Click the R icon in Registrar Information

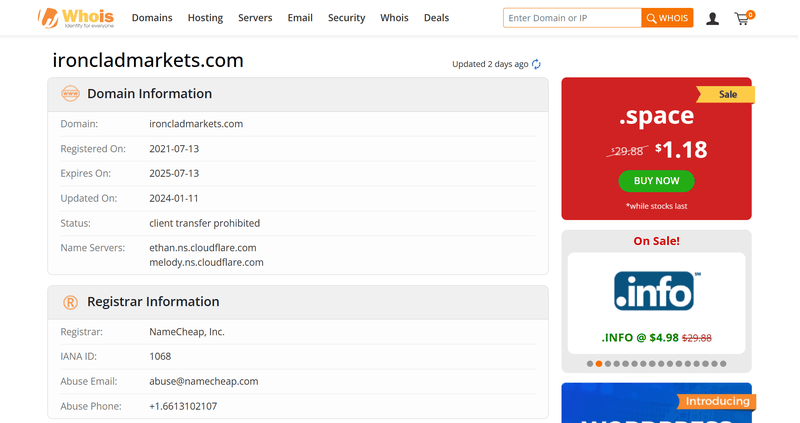[70, 302]
